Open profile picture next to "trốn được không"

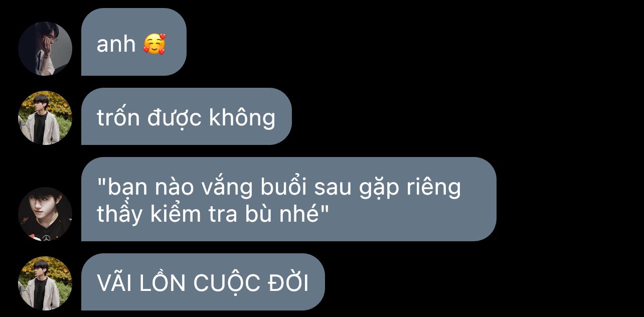[x=45, y=118]
